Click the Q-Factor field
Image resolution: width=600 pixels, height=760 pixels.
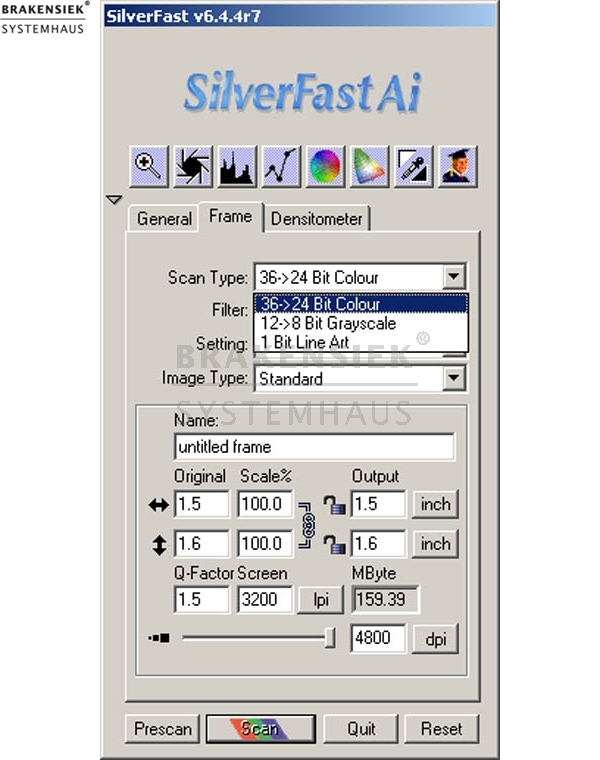click(201, 600)
